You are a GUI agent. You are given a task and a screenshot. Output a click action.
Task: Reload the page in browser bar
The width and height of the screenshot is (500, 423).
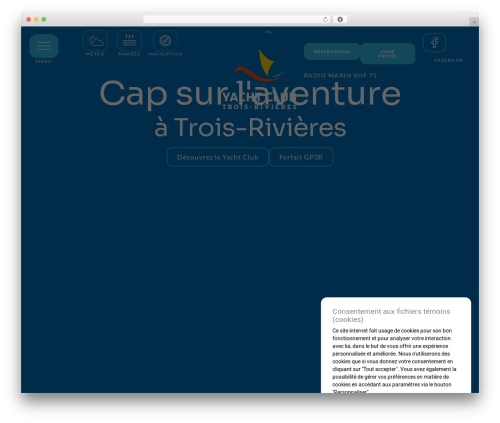[325, 20]
